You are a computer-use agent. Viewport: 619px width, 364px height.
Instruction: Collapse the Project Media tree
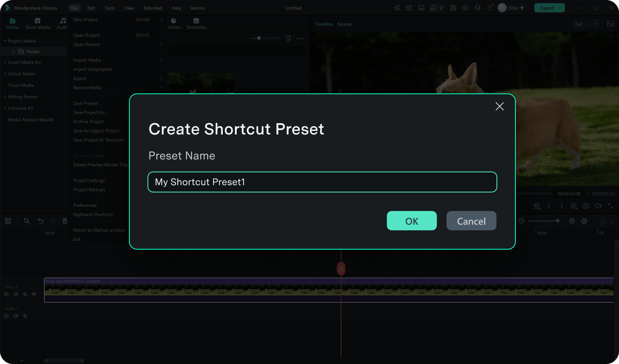5,41
